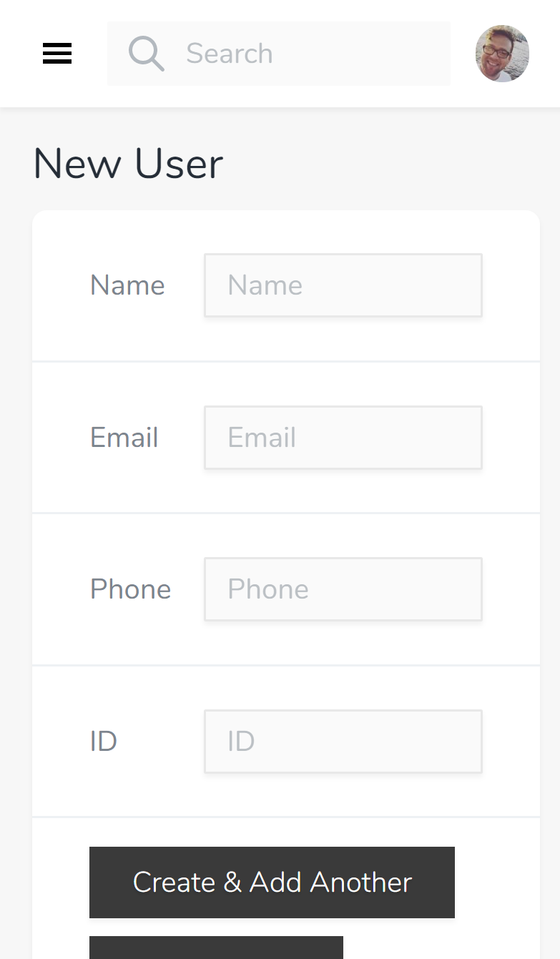The image size is (560, 959).
Task: Select the magnifying glass to search
Action: click(x=146, y=54)
